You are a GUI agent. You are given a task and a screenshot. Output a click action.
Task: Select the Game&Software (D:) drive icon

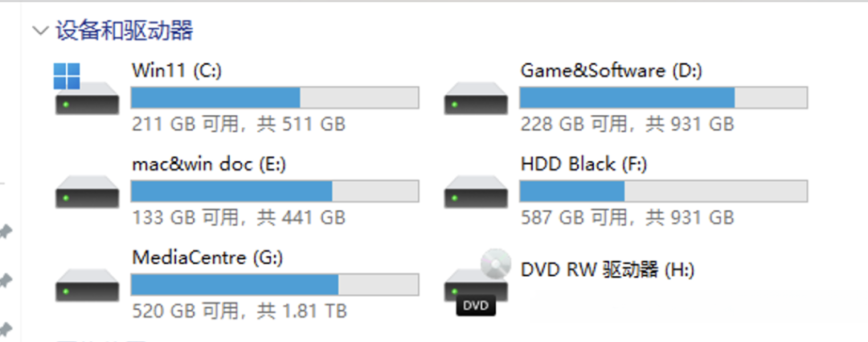476,98
